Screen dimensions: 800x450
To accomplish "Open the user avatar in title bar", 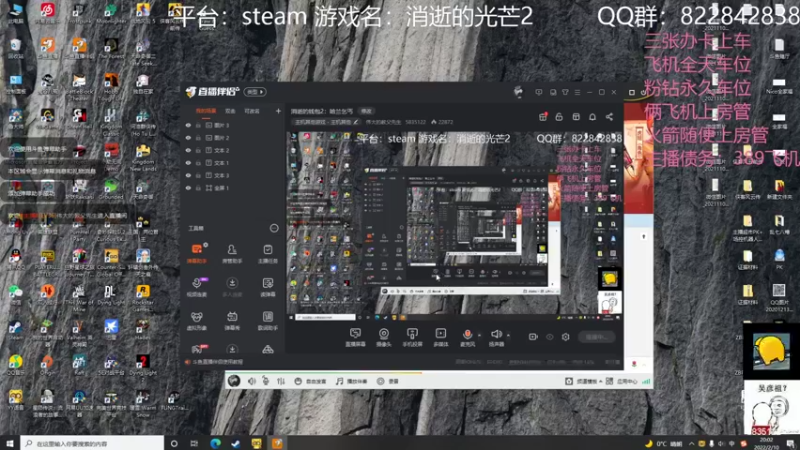I will [x=518, y=92].
